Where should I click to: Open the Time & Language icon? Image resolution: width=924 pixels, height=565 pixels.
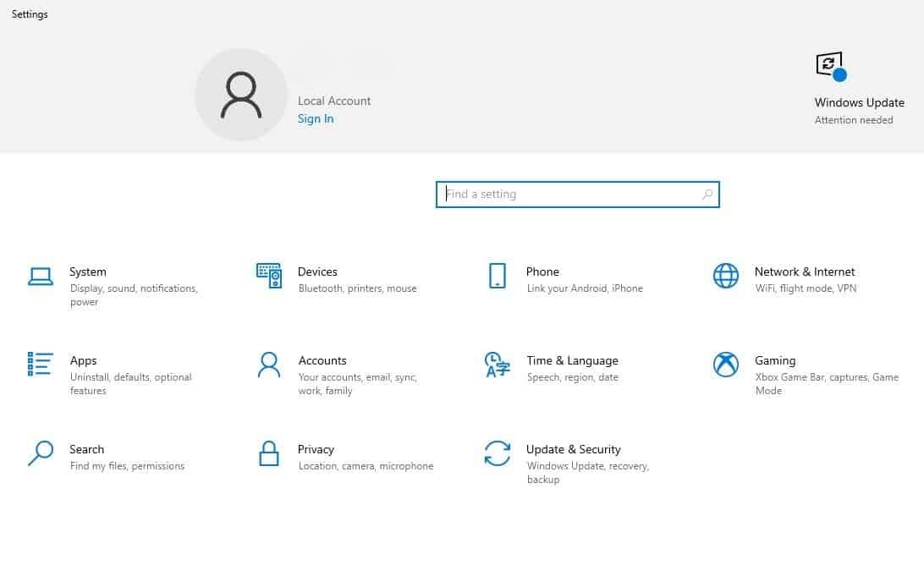[497, 365]
